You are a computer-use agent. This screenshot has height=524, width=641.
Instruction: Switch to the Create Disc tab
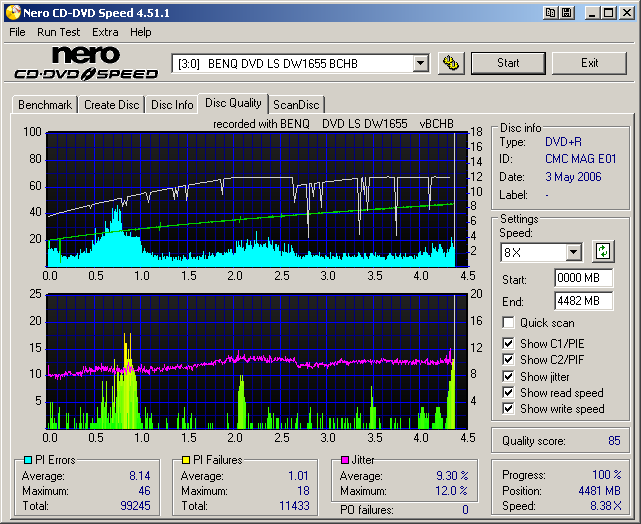click(112, 105)
